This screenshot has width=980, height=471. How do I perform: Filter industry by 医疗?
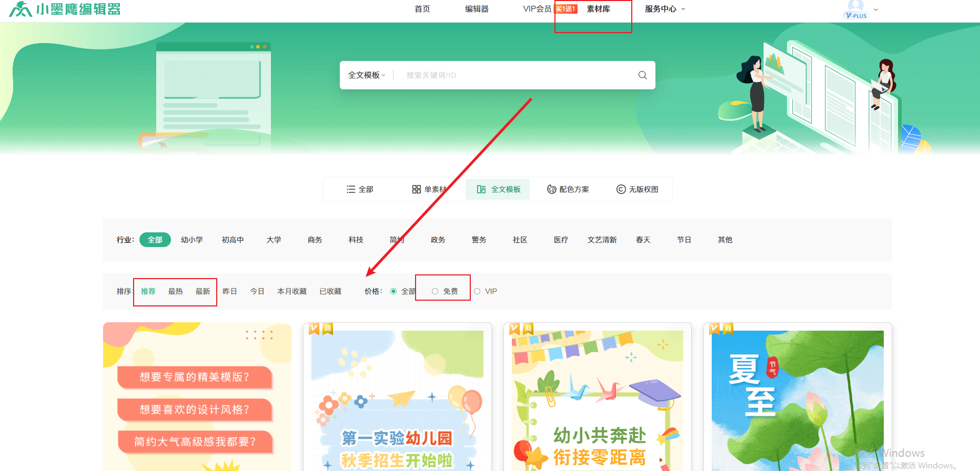[561, 240]
